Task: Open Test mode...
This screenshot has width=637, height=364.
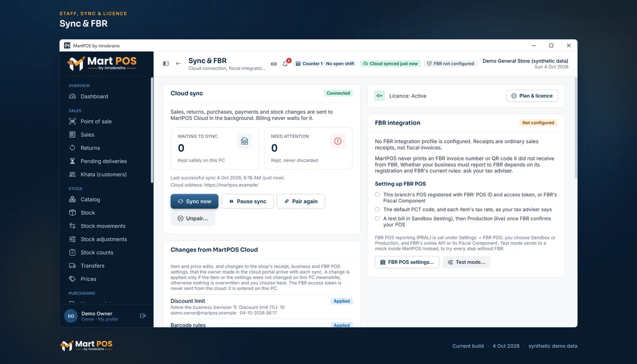Action: 467,262
